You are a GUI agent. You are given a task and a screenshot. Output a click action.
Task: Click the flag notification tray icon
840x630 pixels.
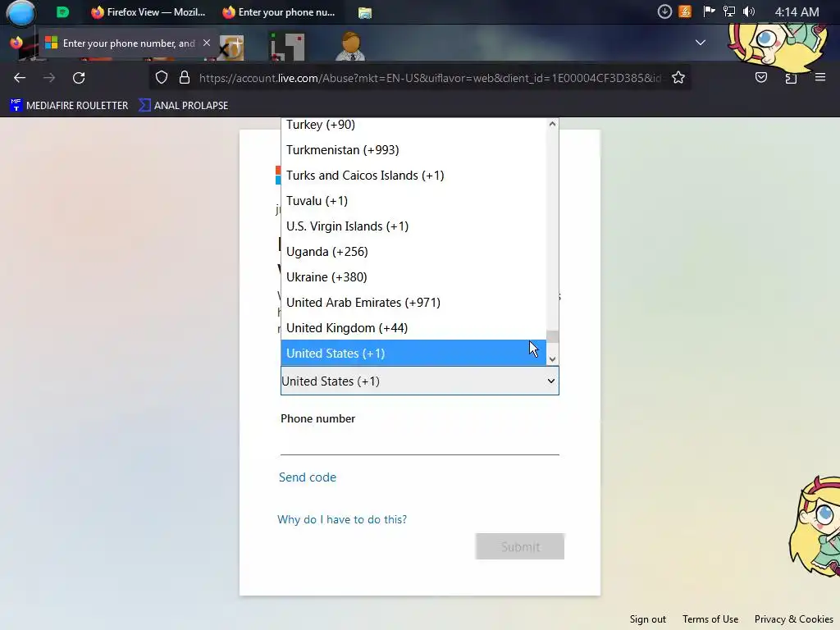coord(709,11)
